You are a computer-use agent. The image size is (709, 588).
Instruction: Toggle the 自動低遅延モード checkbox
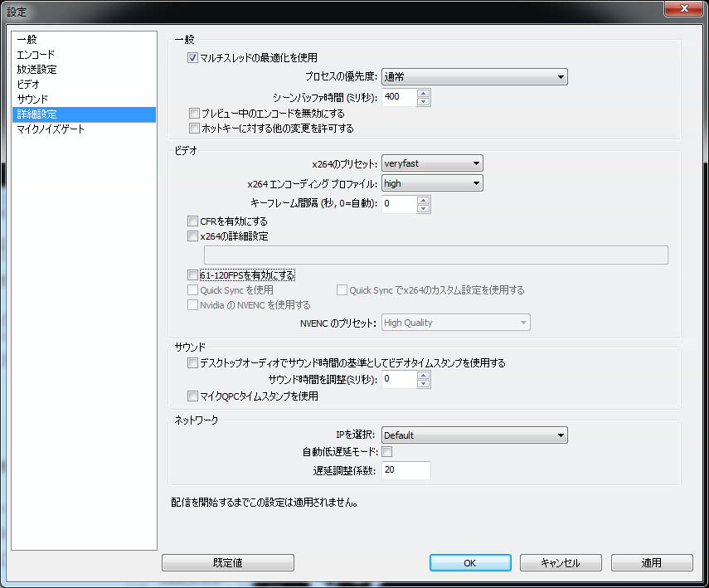[387, 451]
